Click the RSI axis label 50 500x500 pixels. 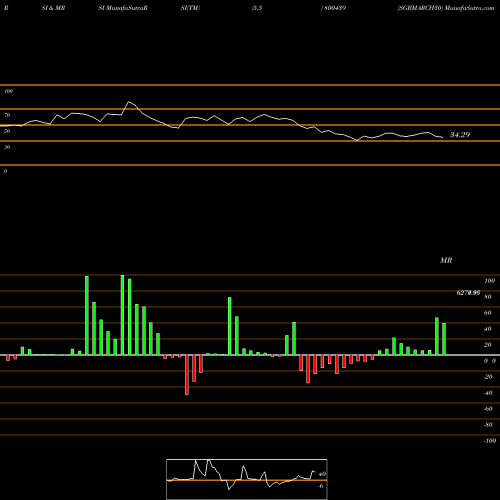click(x=7, y=131)
